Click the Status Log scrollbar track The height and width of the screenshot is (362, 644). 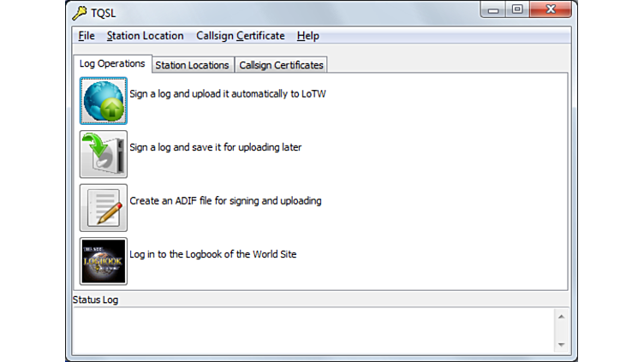pyautogui.click(x=561, y=330)
